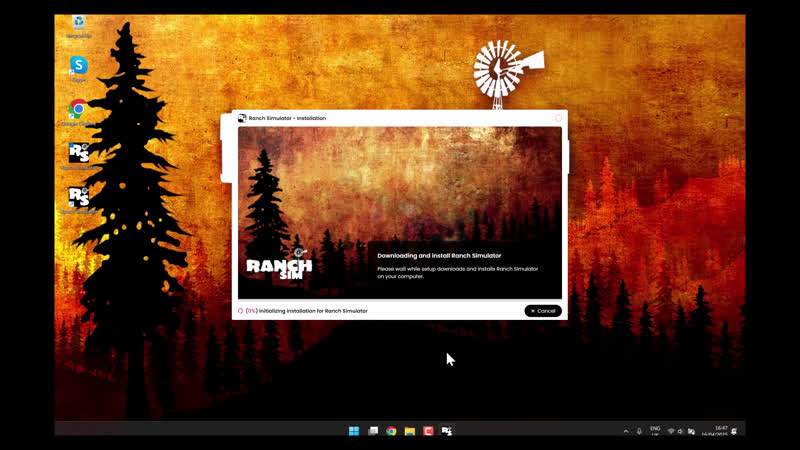The width and height of the screenshot is (800, 450).
Task: Open File Explorer from the taskbar
Action: click(x=410, y=431)
